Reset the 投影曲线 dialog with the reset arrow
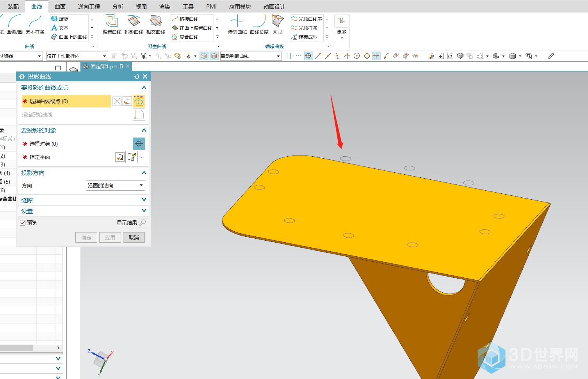The image size is (588, 379). click(x=137, y=77)
